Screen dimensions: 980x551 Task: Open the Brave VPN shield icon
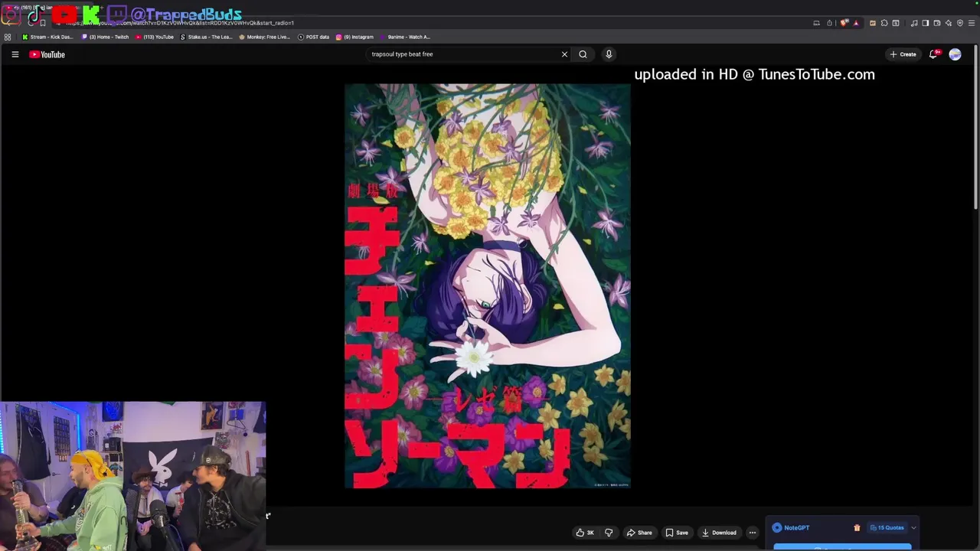[x=960, y=23]
